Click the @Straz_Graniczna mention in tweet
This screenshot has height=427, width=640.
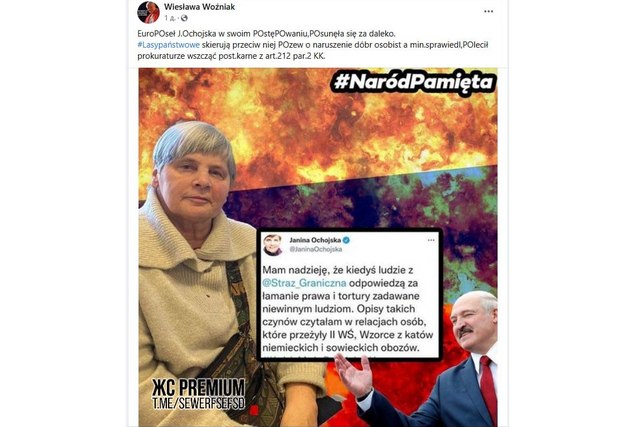coord(304,283)
